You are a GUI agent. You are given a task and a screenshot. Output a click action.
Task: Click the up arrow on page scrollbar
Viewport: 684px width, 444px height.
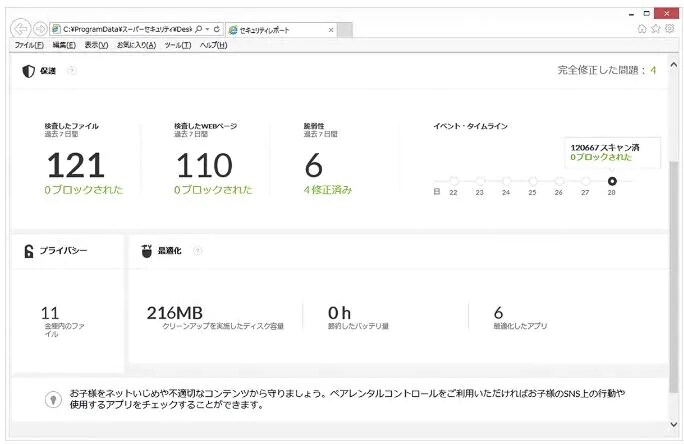(x=674, y=65)
